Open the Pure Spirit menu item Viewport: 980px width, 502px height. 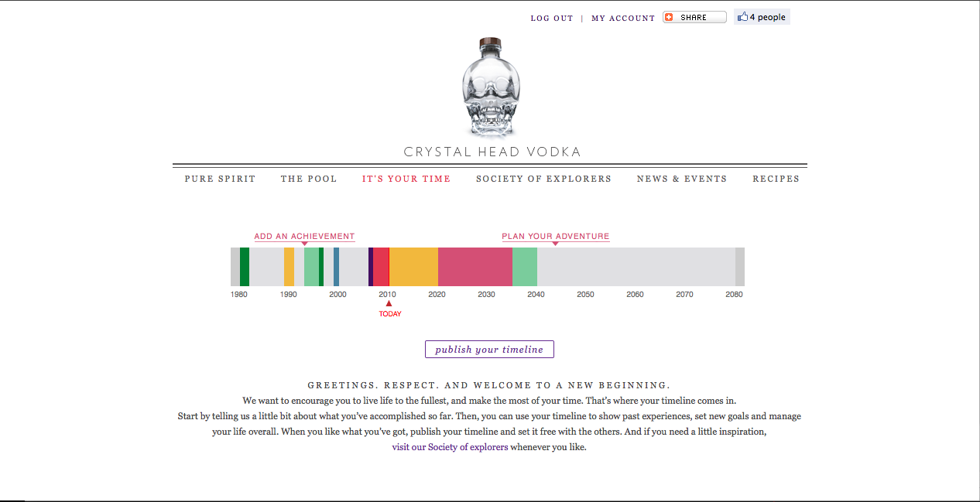220,179
